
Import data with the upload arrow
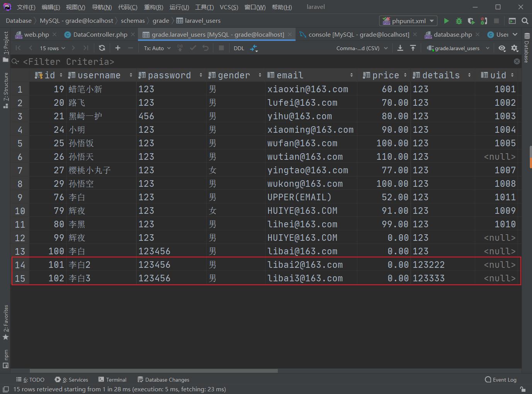click(x=413, y=48)
